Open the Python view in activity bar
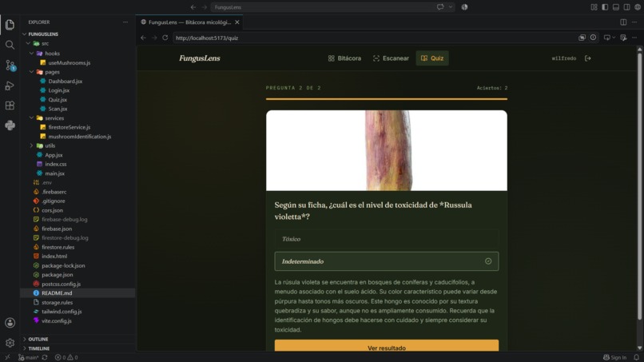 pyautogui.click(x=10, y=125)
